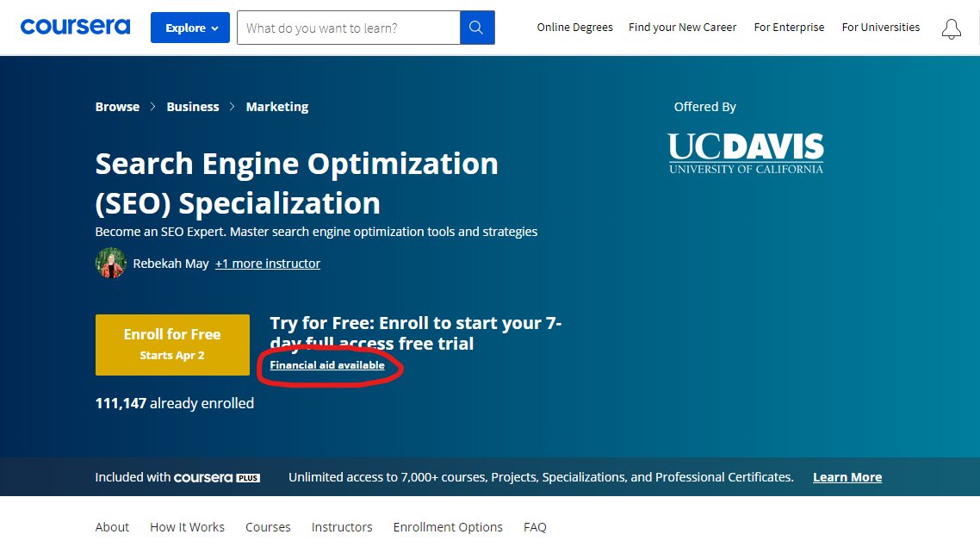Click the 'Offered By' label

pos(705,107)
